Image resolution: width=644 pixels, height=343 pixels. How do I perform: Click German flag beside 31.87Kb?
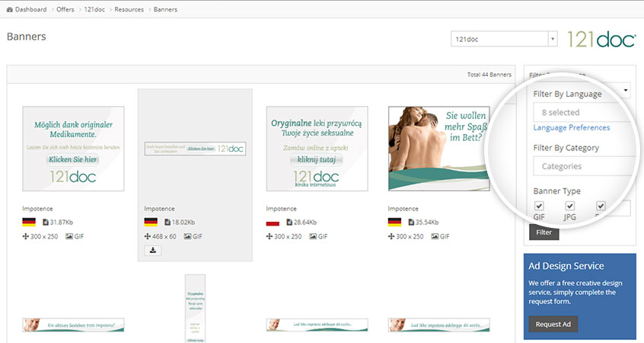[29, 222]
